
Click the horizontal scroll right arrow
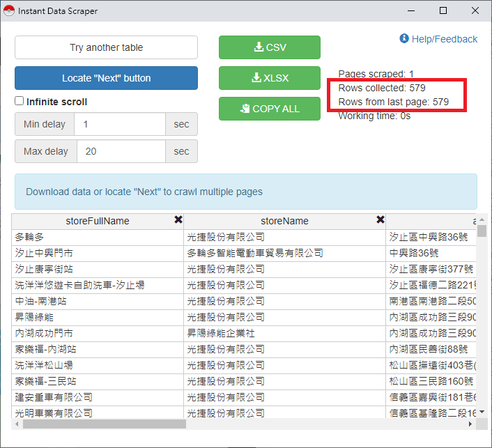470,424
